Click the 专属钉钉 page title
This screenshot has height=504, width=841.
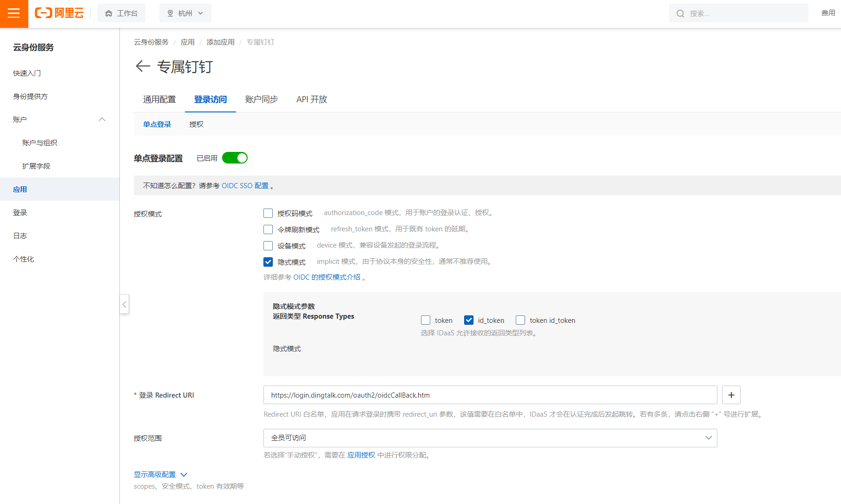[185, 67]
